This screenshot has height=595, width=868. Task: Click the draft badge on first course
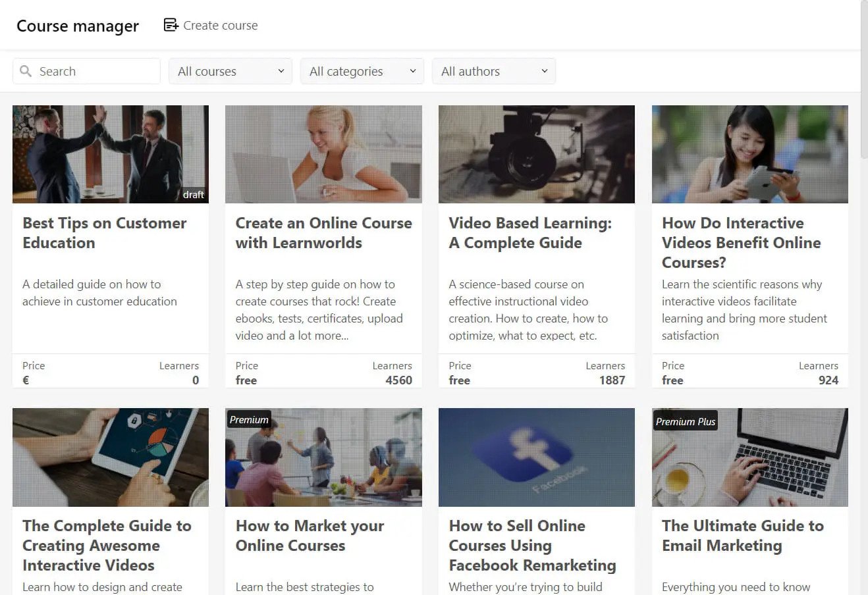[194, 194]
